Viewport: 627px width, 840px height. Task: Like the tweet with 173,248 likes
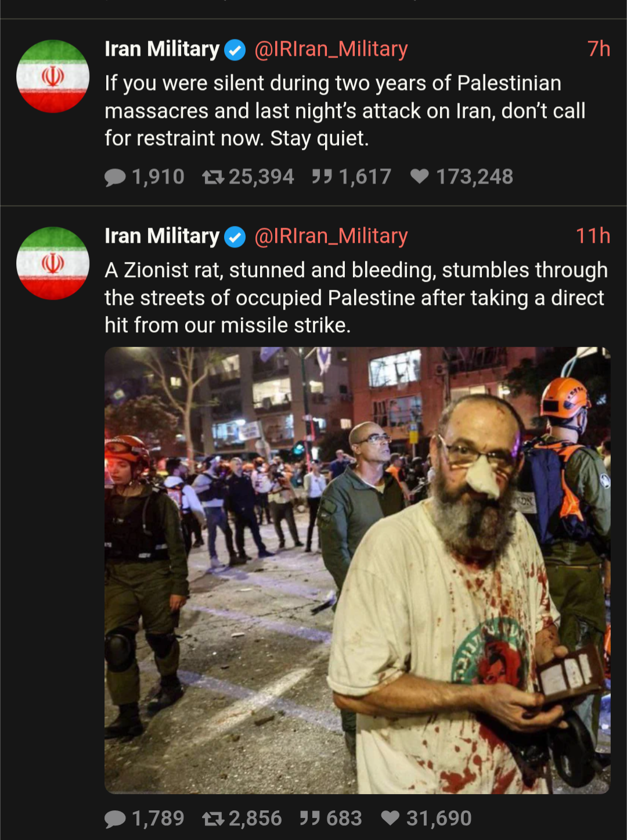tap(462, 177)
